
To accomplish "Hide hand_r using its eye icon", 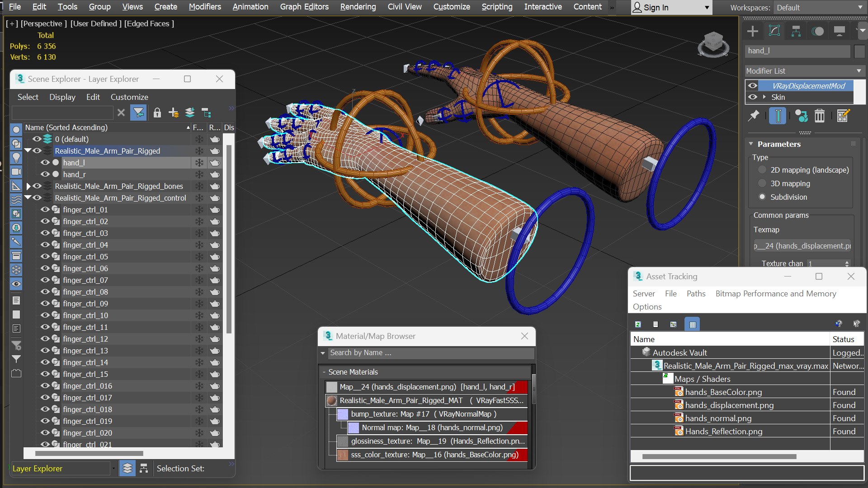I will click(45, 174).
